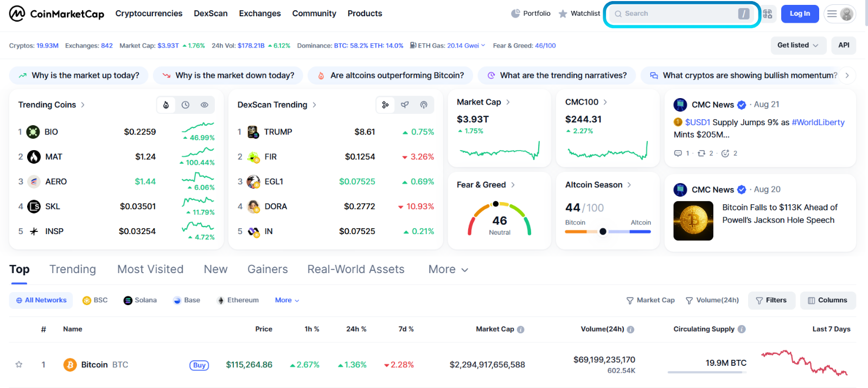
Task: Filter by Ethereum network
Action: pyautogui.click(x=238, y=300)
